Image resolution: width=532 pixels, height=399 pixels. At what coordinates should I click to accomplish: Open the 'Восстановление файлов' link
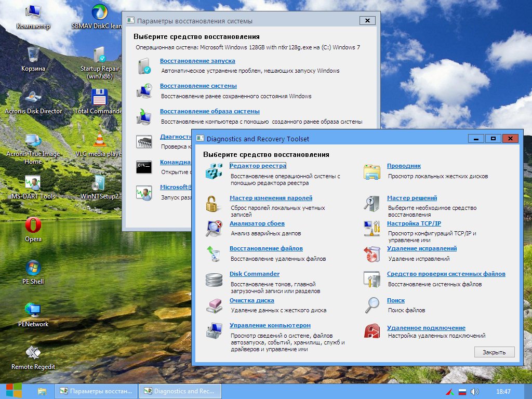(x=266, y=248)
